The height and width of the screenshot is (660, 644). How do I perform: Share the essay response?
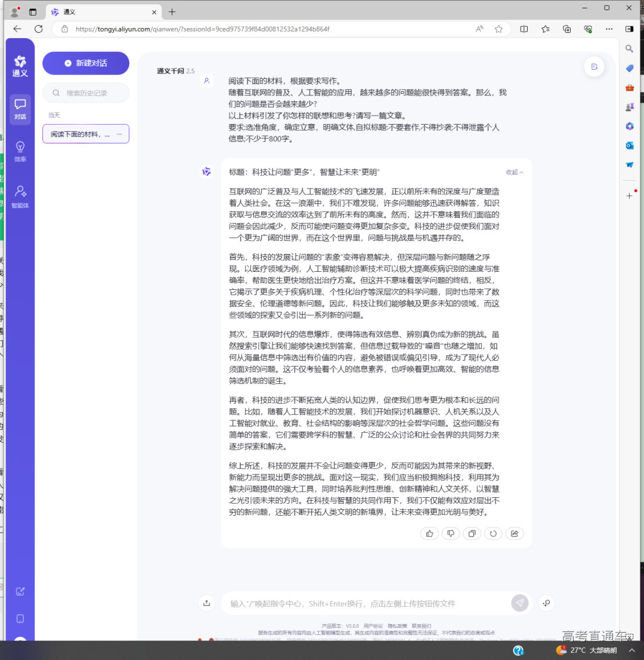pyautogui.click(x=515, y=533)
